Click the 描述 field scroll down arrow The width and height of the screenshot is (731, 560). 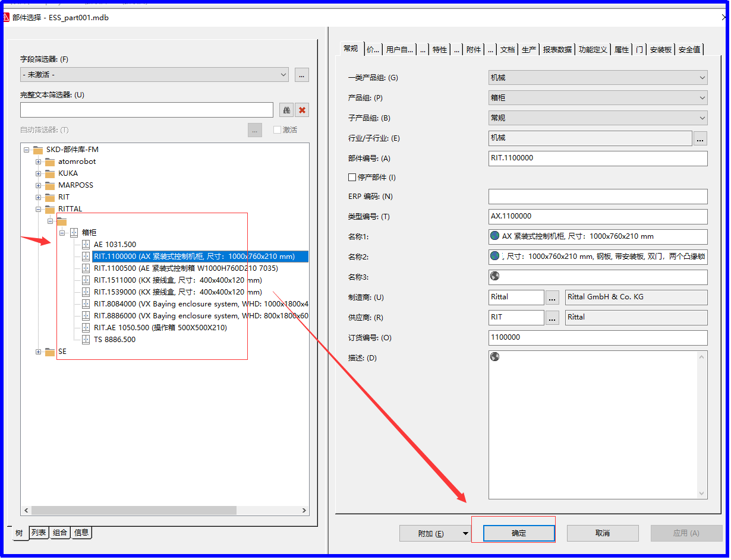tap(702, 493)
